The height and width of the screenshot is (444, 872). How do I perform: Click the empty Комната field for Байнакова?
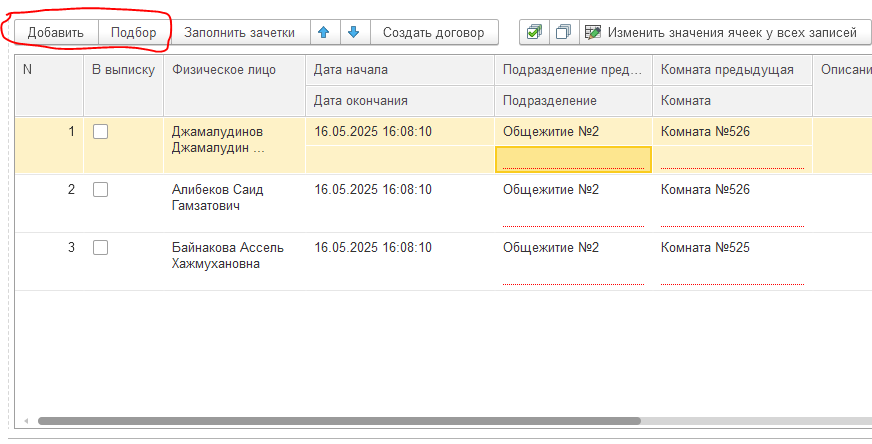tap(732, 275)
